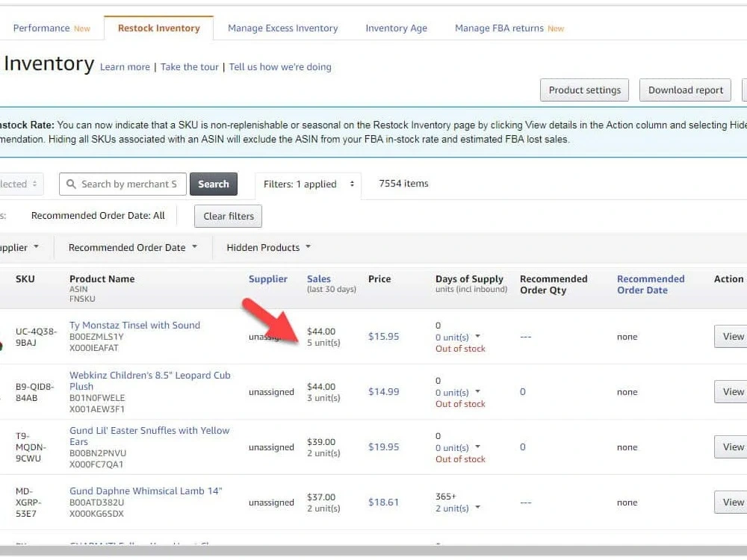Screen dimensions: 747x560
Task: Click View button for Ty Monstaz row
Action: pyautogui.click(x=731, y=337)
